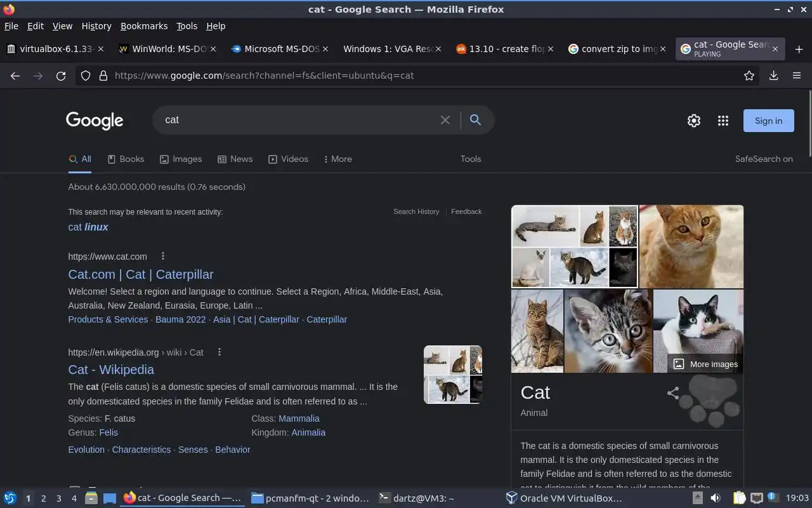
Task: Switch to the Books results tab
Action: [x=126, y=159]
